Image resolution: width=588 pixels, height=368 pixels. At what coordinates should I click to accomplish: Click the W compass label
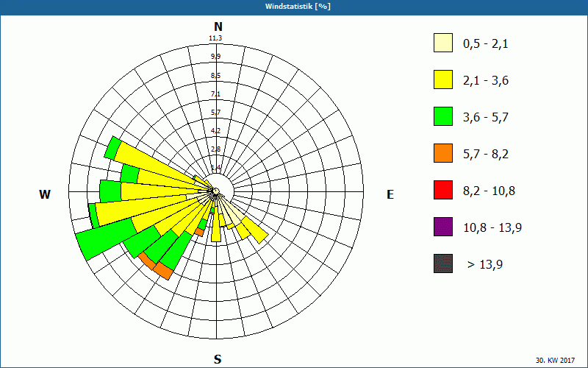(x=45, y=194)
